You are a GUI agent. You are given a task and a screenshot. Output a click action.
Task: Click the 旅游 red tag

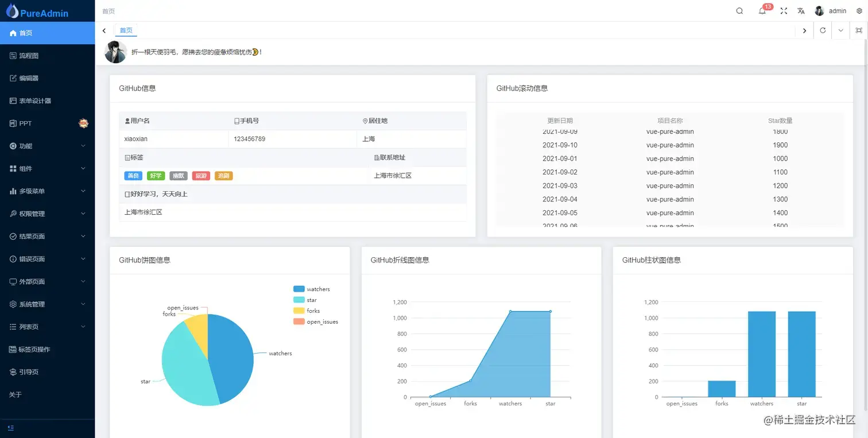[x=201, y=176]
